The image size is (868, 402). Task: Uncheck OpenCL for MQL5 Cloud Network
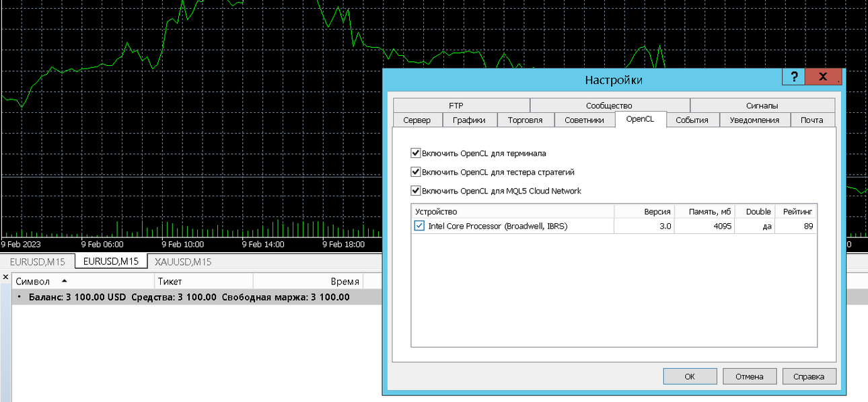click(x=416, y=190)
